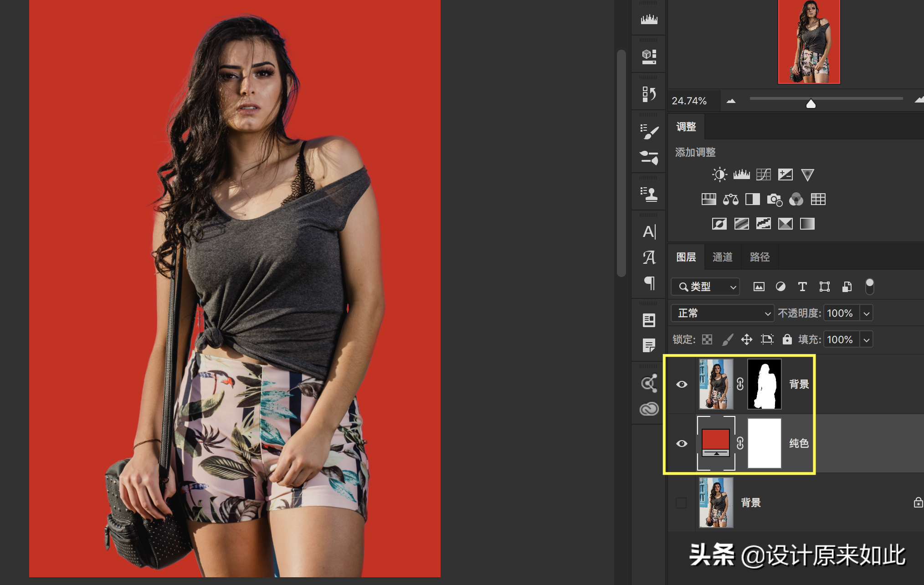The height and width of the screenshot is (585, 924).
Task: Add a Color Lookup adjustment
Action: point(818,199)
